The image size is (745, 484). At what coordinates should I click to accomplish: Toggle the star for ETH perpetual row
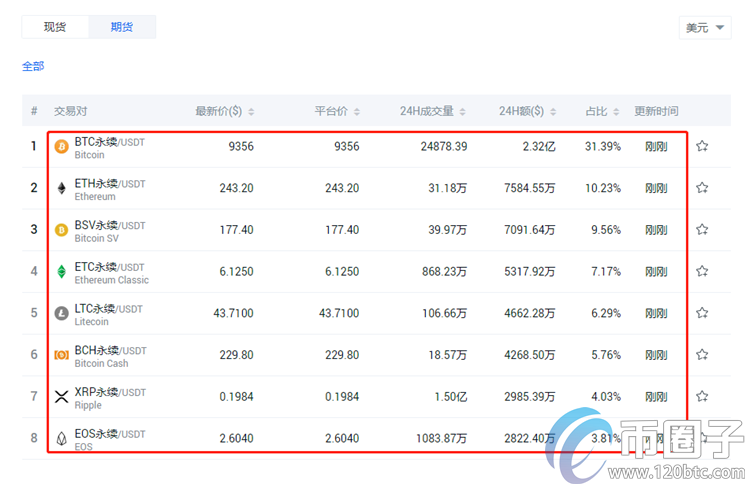pyautogui.click(x=702, y=188)
